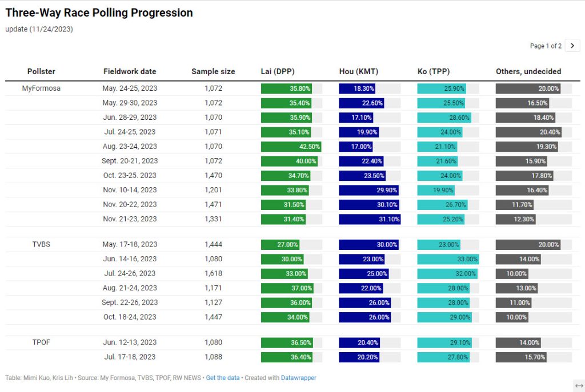Select the TVBS pollster label
The width and height of the screenshot is (585, 392).
tap(41, 244)
